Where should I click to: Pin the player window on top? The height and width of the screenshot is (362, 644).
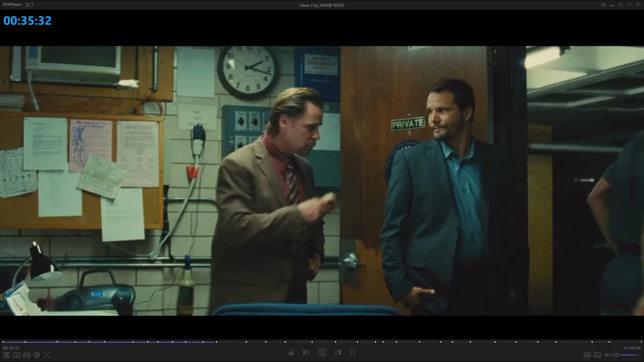click(x=603, y=5)
